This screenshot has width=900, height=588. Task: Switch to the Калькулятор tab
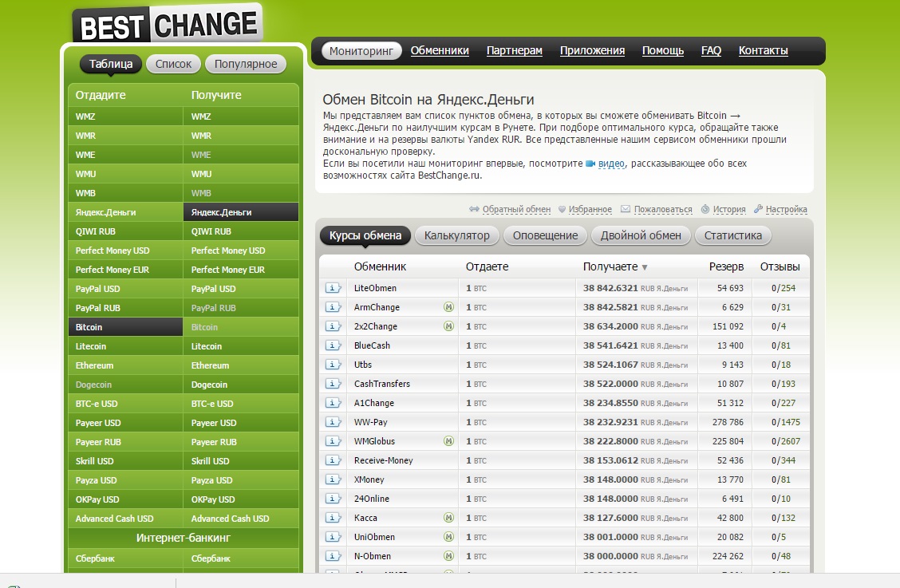[457, 235]
